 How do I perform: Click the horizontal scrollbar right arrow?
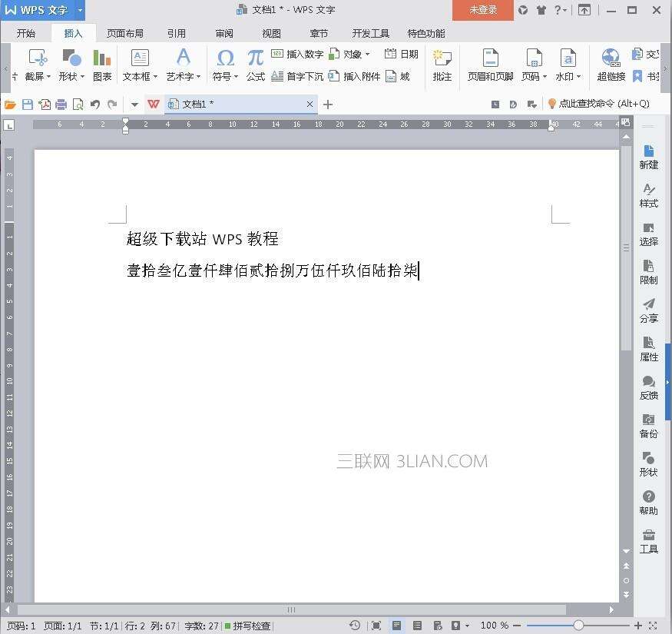tap(611, 609)
